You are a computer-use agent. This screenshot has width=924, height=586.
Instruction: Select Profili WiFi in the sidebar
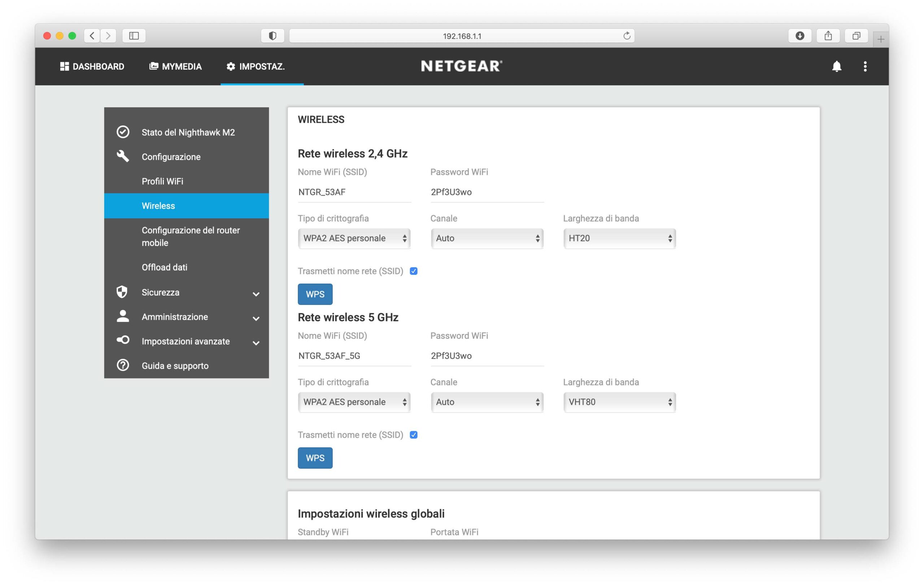point(162,181)
